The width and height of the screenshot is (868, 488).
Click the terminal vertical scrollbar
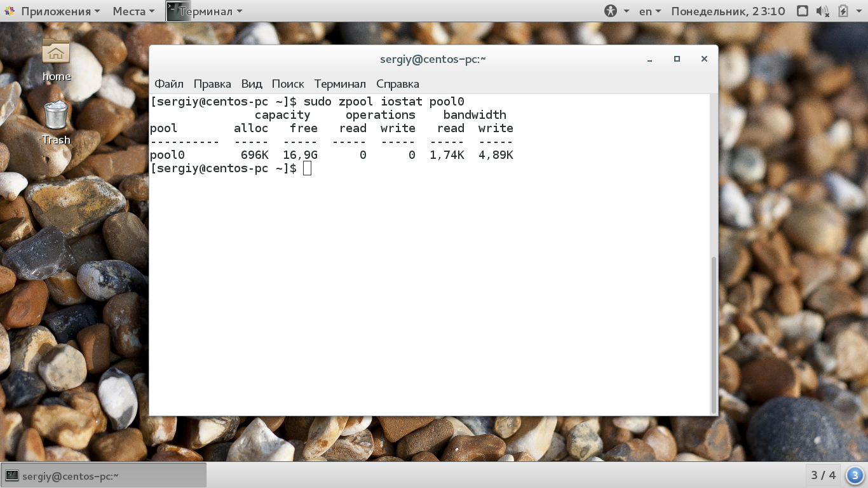(714, 334)
